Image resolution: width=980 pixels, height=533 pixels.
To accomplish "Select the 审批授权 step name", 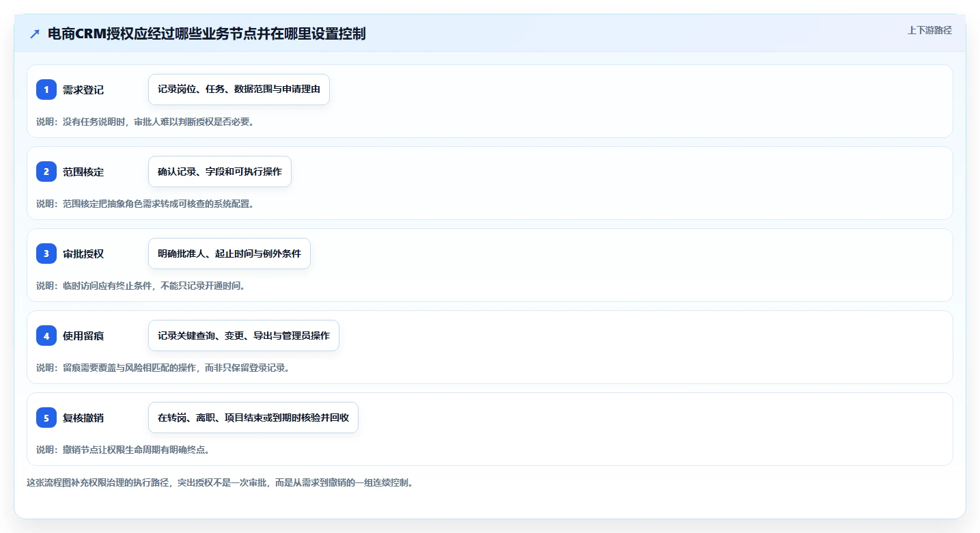I will (x=83, y=254).
